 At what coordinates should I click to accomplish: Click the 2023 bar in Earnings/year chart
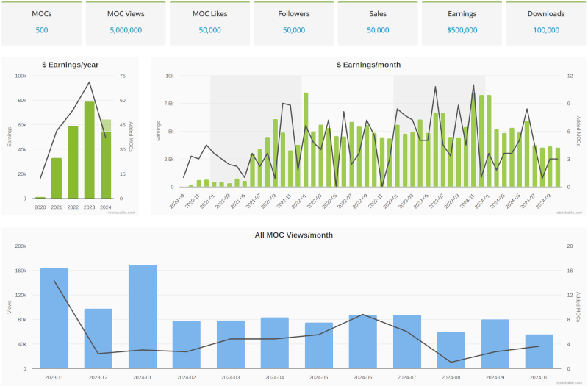[x=89, y=151]
